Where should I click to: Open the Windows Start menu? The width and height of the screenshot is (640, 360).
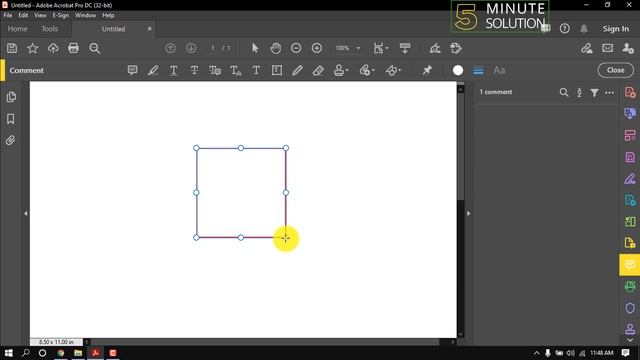point(9,353)
